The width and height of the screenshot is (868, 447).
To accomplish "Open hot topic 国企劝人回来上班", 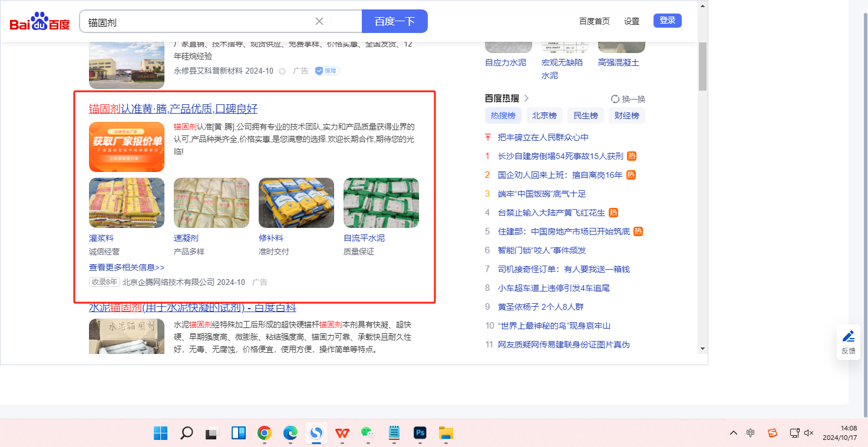I will click(560, 175).
